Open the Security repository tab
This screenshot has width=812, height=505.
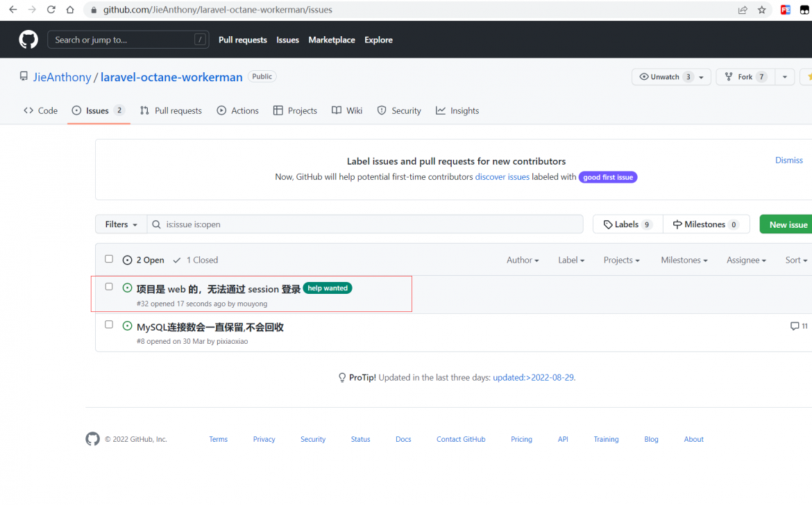(399, 110)
